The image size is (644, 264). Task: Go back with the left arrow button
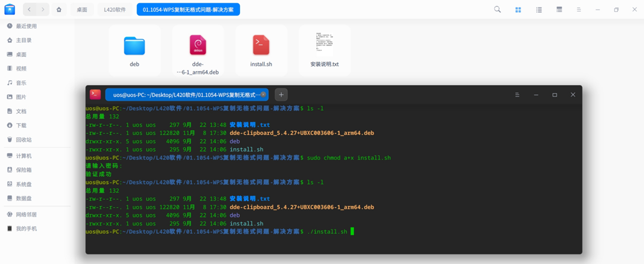point(29,9)
